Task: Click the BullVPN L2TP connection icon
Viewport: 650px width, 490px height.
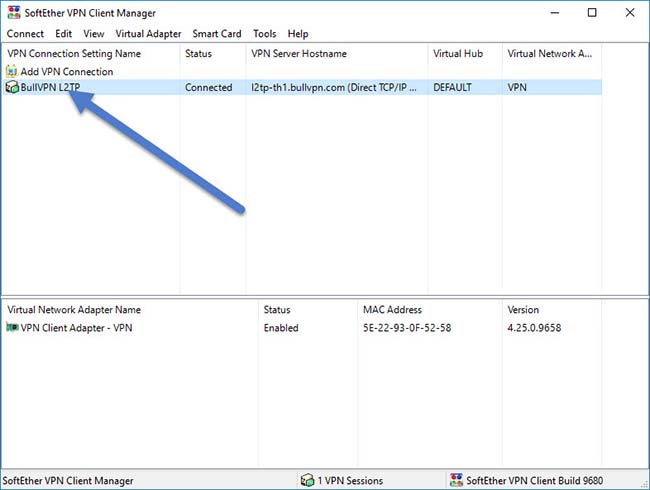Action: (12, 87)
